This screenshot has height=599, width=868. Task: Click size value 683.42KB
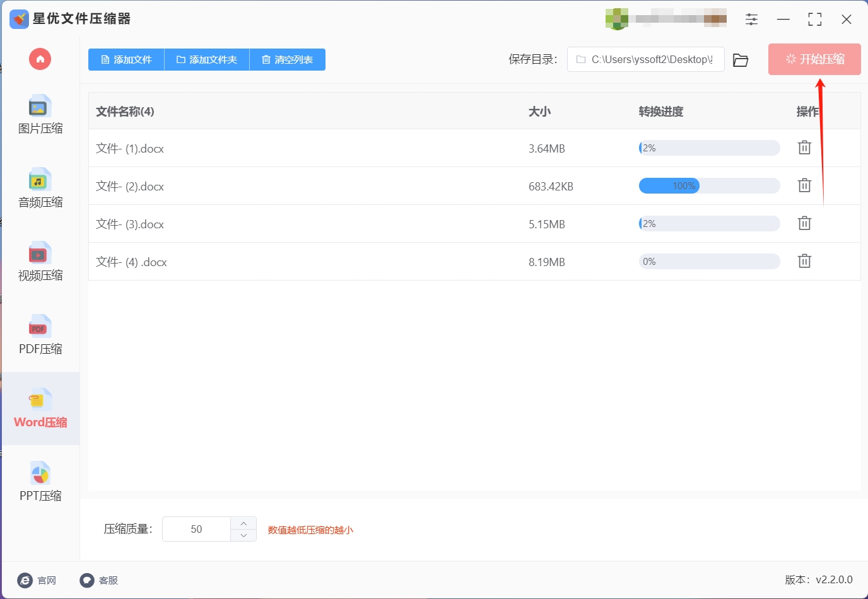(551, 187)
